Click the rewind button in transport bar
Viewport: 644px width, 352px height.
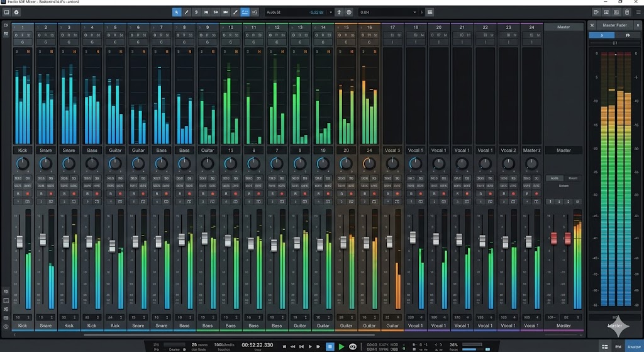[292, 346]
